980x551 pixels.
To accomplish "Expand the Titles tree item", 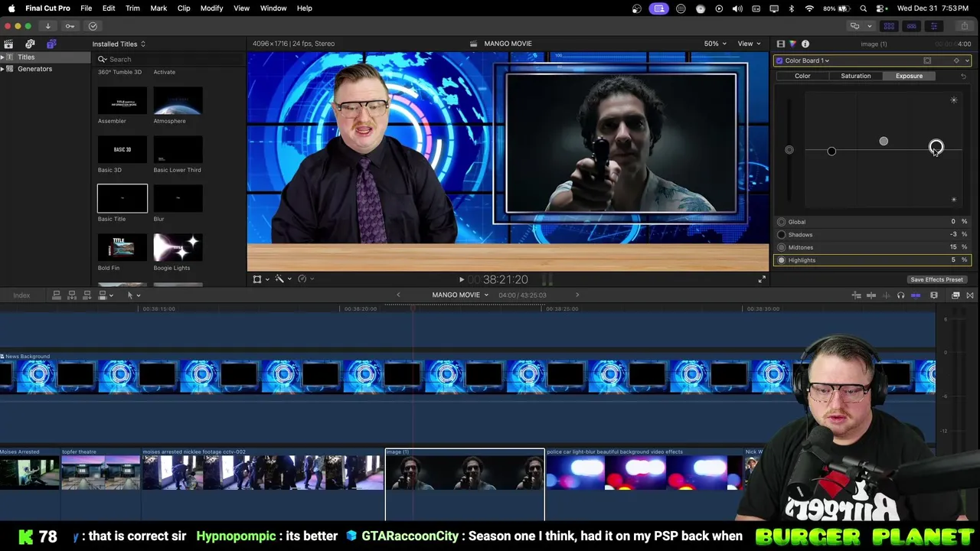I will point(2,57).
